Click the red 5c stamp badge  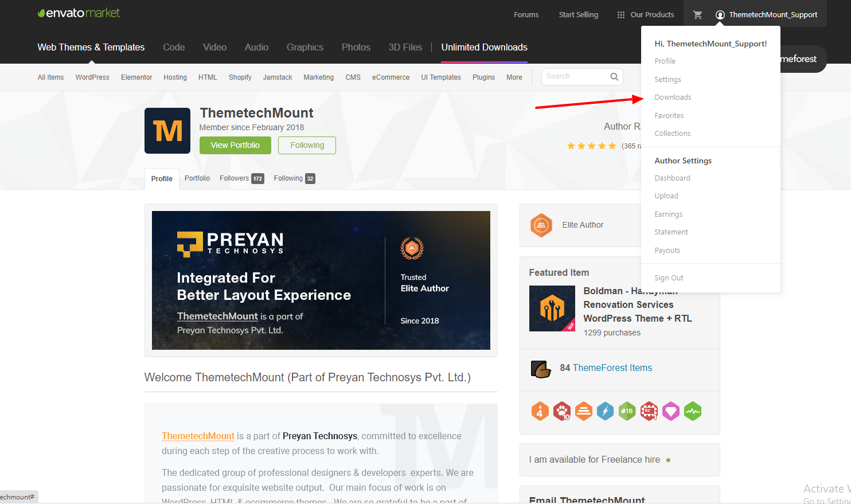tap(649, 411)
